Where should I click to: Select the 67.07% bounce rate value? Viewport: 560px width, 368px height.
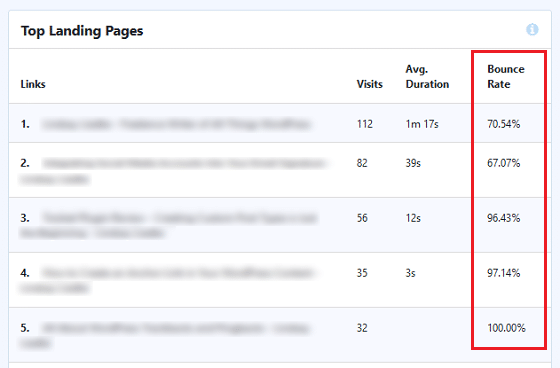coord(504,163)
